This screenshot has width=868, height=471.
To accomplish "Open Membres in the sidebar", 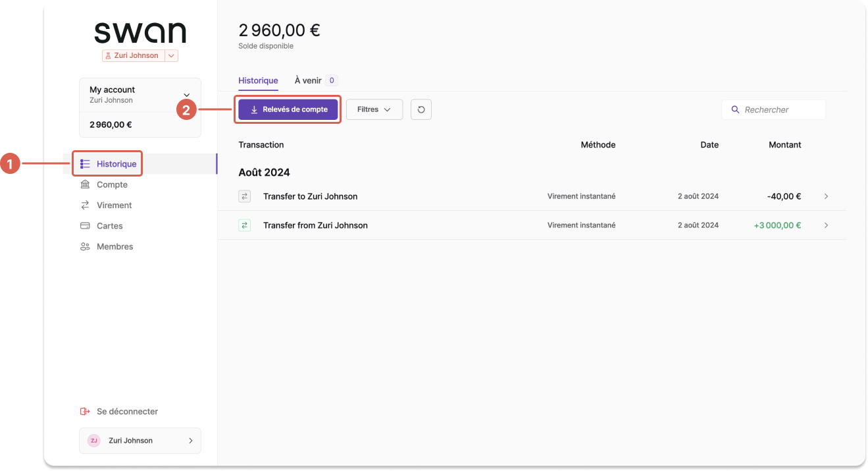I will [x=115, y=246].
